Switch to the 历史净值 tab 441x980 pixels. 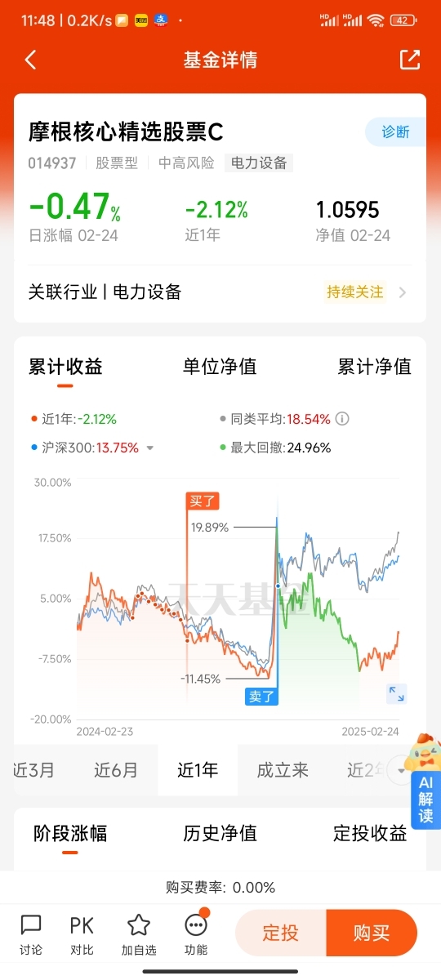point(220,833)
